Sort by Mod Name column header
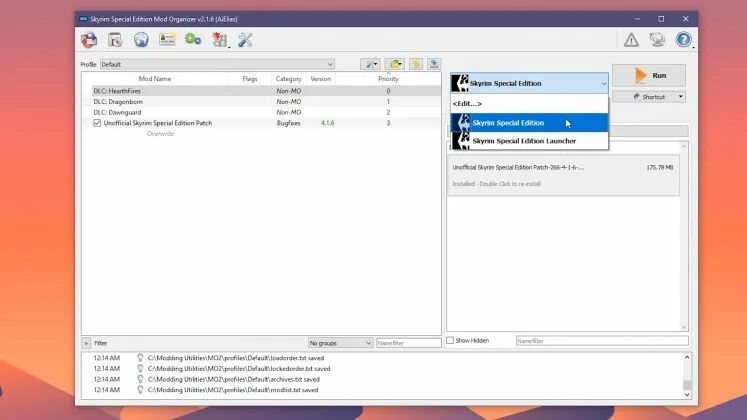The image size is (747, 420). (155, 79)
